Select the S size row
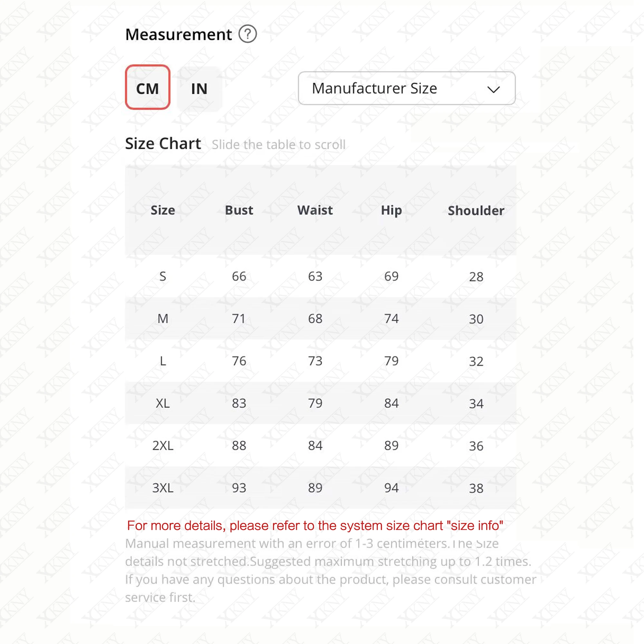644x644 pixels. pos(163,276)
